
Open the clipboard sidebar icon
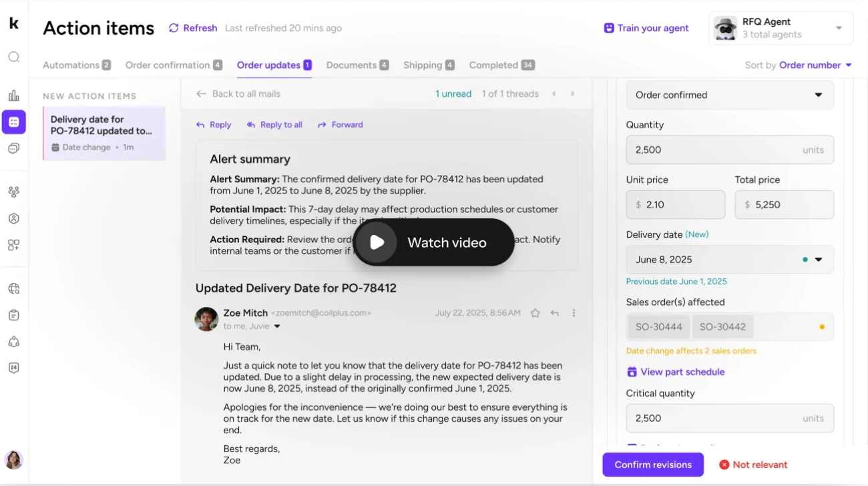[x=14, y=315]
